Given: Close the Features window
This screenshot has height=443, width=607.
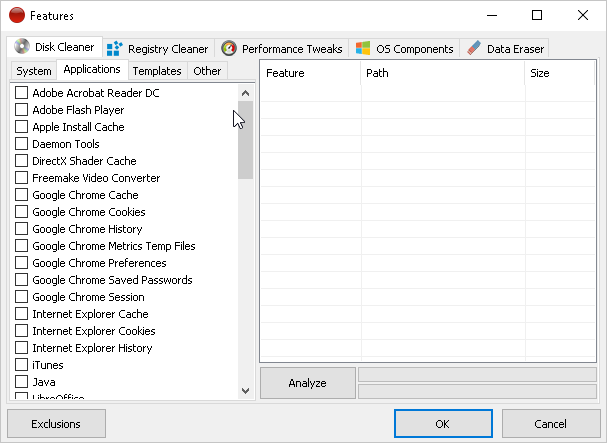Looking at the screenshot, I should [x=583, y=15].
